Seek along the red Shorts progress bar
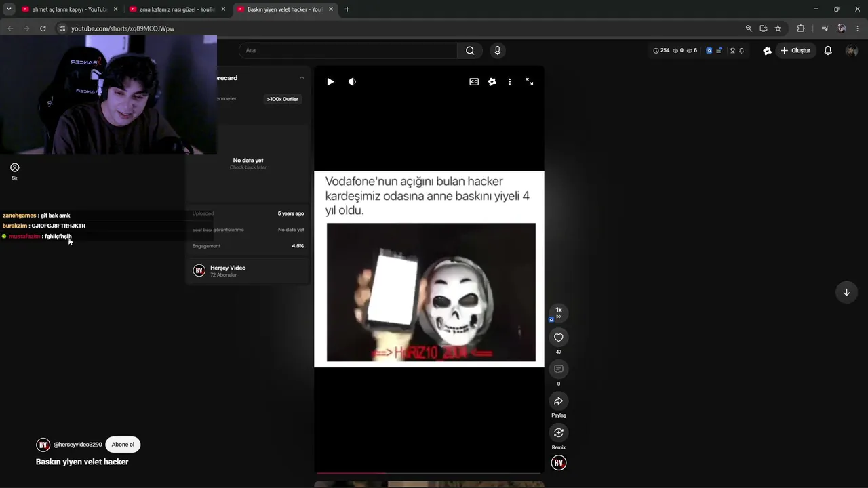This screenshot has width=868, height=488. (429, 472)
